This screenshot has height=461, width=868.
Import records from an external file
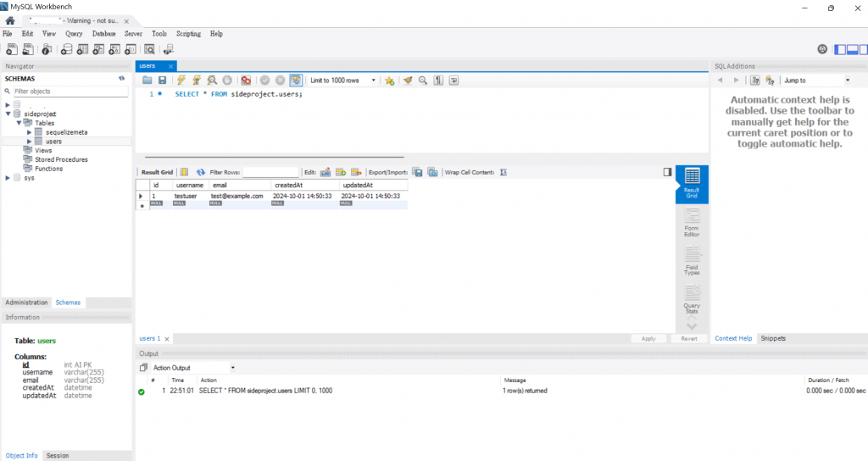(433, 172)
